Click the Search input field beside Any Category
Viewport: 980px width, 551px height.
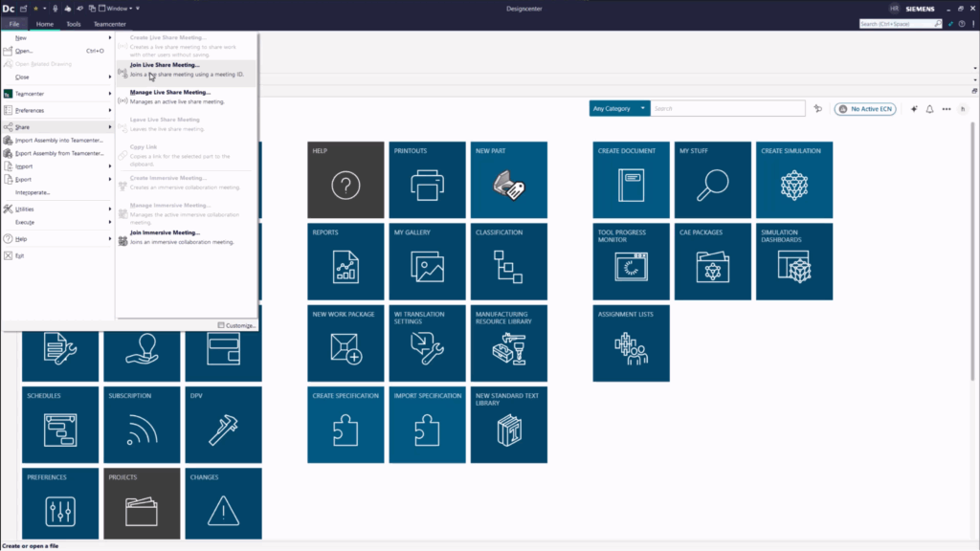pyautogui.click(x=727, y=109)
